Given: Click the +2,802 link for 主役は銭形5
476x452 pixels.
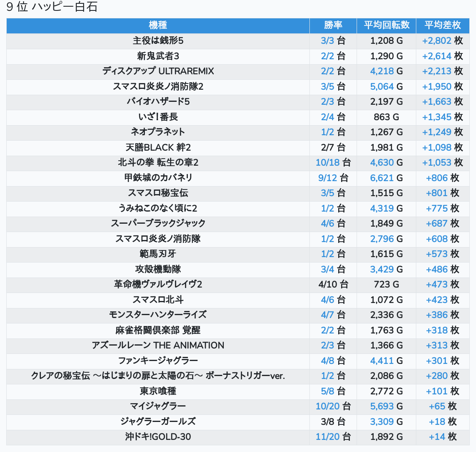Looking at the screenshot, I should pos(436,41).
